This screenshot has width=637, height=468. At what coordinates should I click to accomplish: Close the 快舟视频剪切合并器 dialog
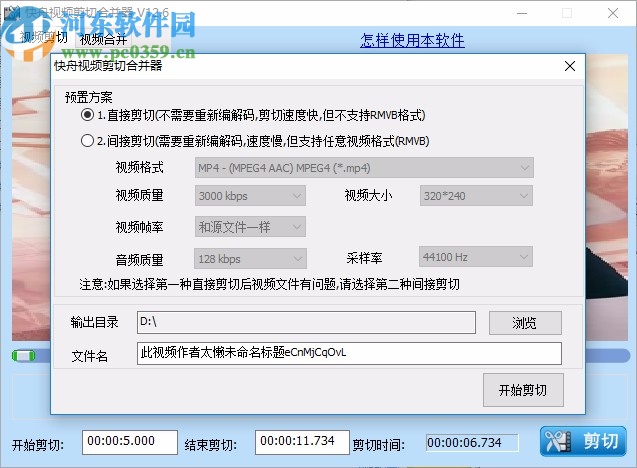coord(570,66)
